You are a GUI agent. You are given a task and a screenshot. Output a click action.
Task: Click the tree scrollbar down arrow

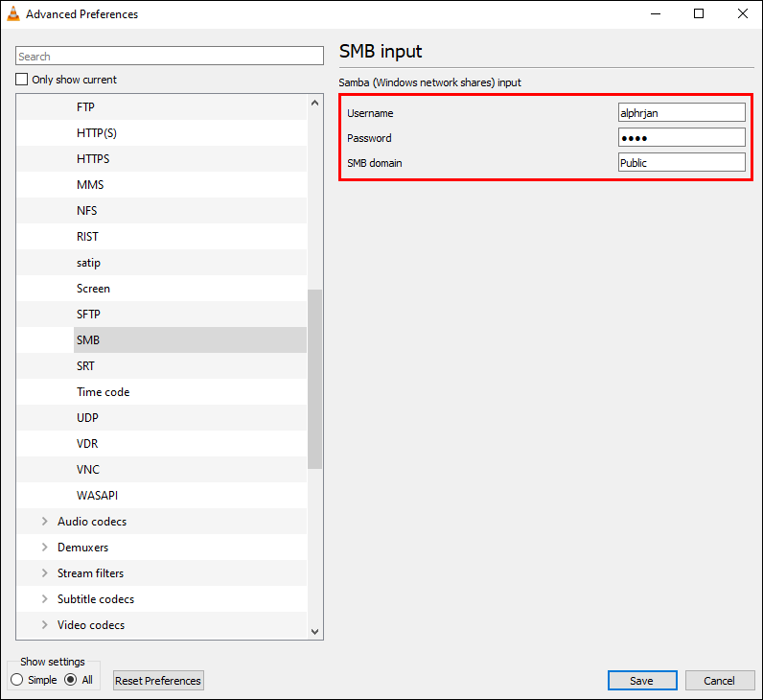pos(314,631)
